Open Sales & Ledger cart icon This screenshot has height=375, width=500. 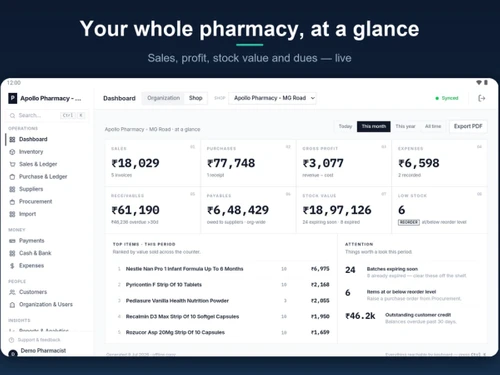tap(12, 164)
